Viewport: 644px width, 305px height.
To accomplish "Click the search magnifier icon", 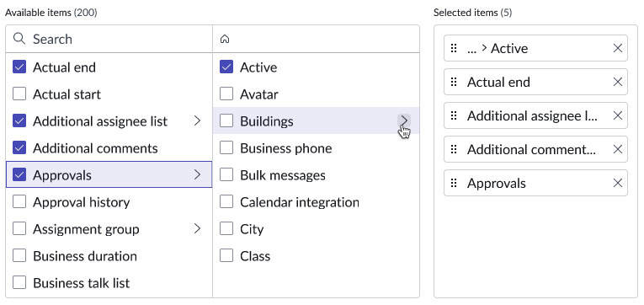I will click(19, 39).
